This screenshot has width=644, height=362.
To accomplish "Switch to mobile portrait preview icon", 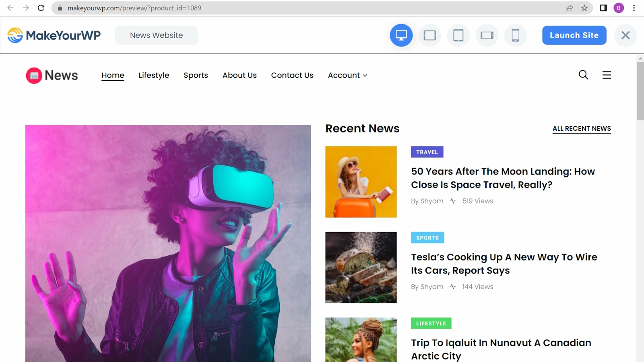I will pos(516,35).
